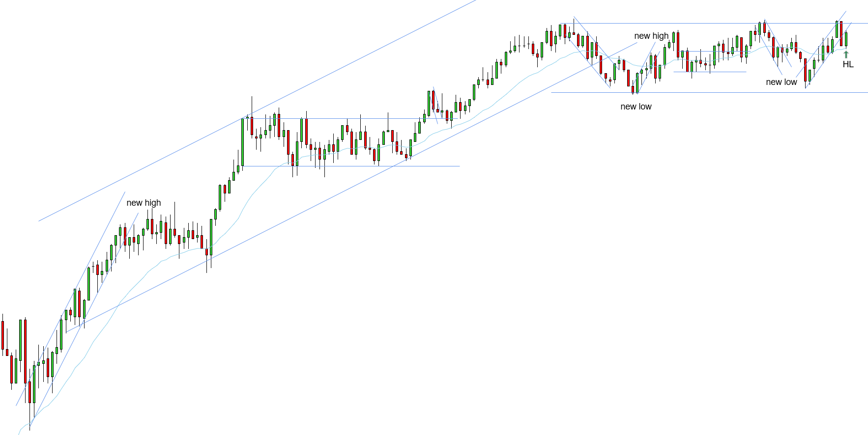Select the leftmost "new high" text label
This screenshot has height=435, width=868.
click(144, 203)
